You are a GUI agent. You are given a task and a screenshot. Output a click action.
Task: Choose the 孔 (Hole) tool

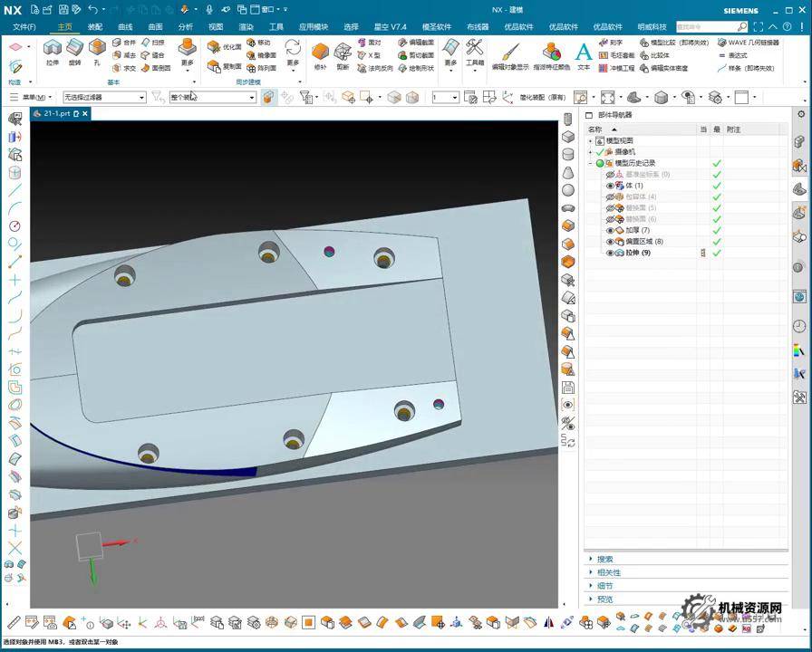(x=97, y=51)
